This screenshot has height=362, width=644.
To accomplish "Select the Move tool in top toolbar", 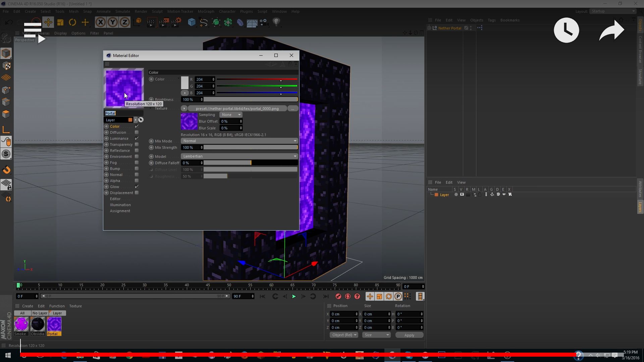I will tap(48, 22).
